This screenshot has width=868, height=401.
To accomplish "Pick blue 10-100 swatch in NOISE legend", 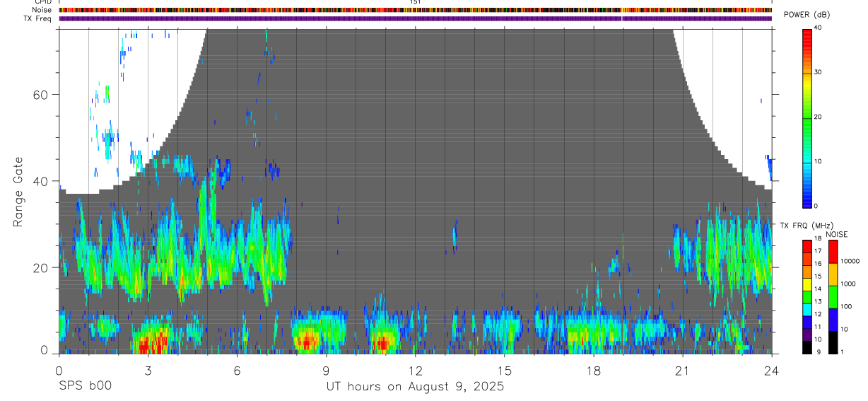I will [x=833, y=319].
